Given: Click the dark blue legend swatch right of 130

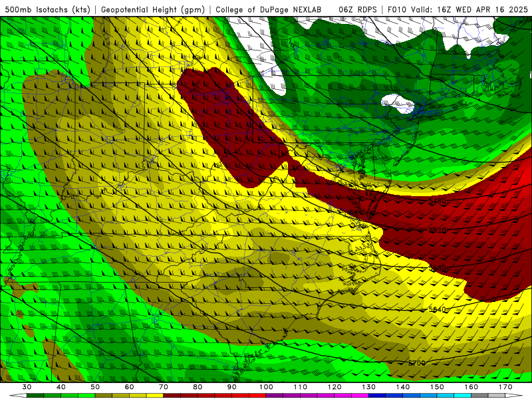Looking at the screenshot, I should (377, 395).
